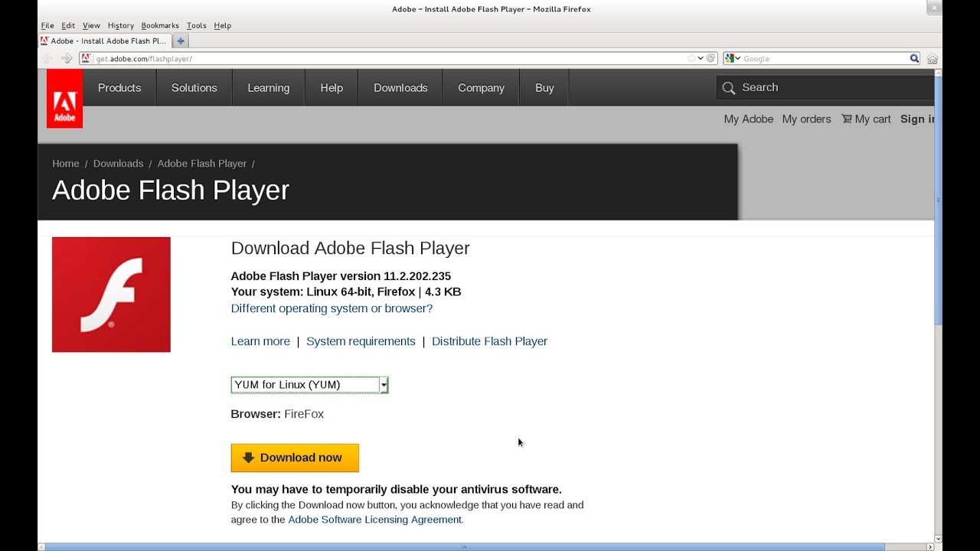The image size is (980, 551).
Task: Click the Firefox back arrow button
Action: [47, 58]
